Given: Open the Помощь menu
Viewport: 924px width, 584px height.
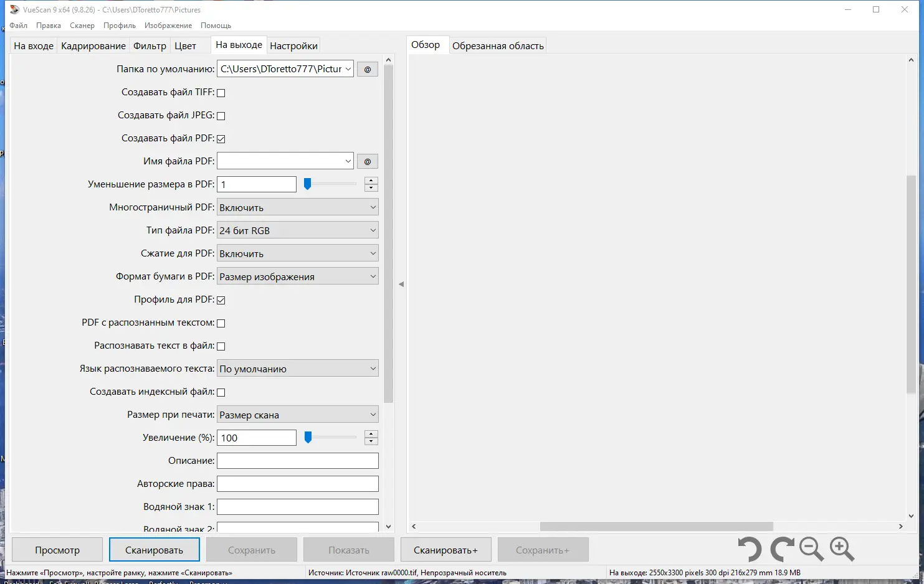Looking at the screenshot, I should [216, 26].
